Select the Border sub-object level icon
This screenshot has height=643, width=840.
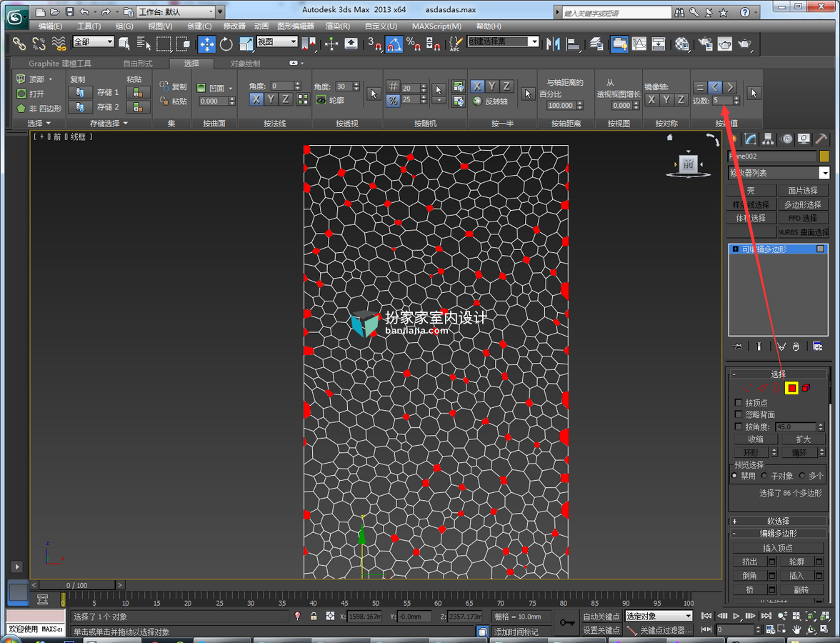point(776,388)
